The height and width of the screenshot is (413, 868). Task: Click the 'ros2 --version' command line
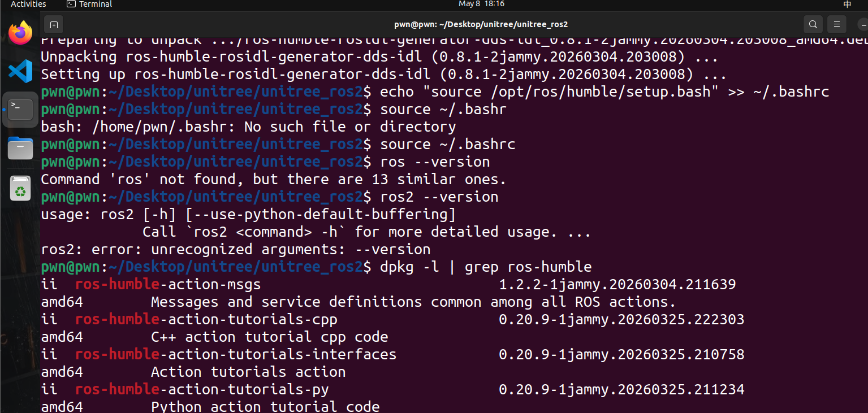tap(270, 197)
